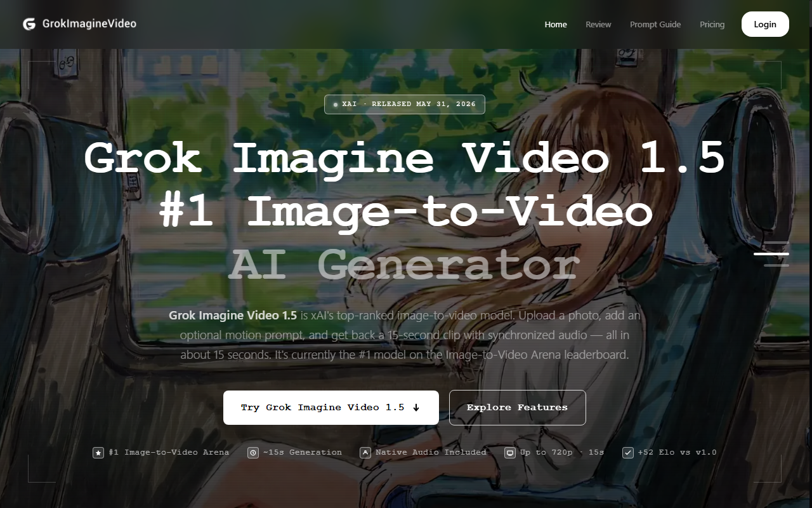This screenshot has height=508, width=812.
Task: Click the icon beside Native Audio Included
Action: 365,453
